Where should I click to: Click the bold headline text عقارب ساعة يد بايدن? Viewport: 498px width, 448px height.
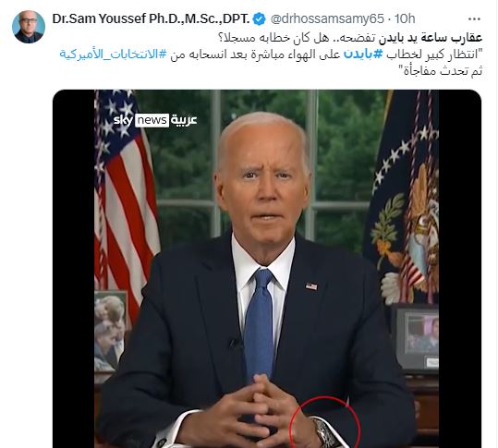pyautogui.click(x=431, y=38)
